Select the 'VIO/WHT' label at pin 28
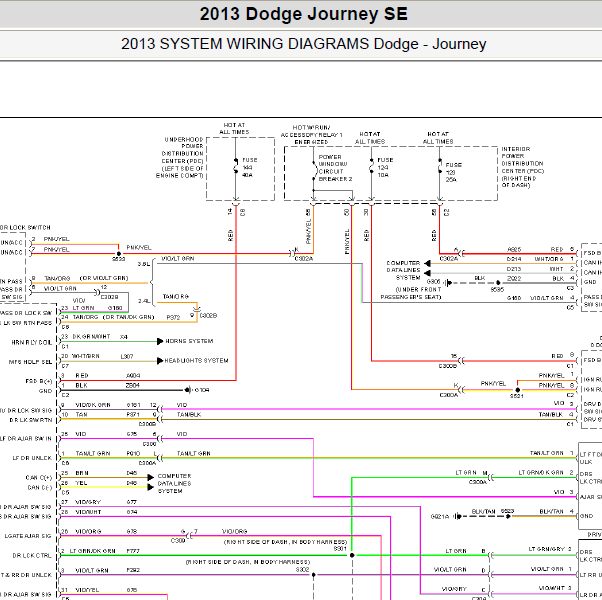602x600 pixels. click(x=88, y=512)
